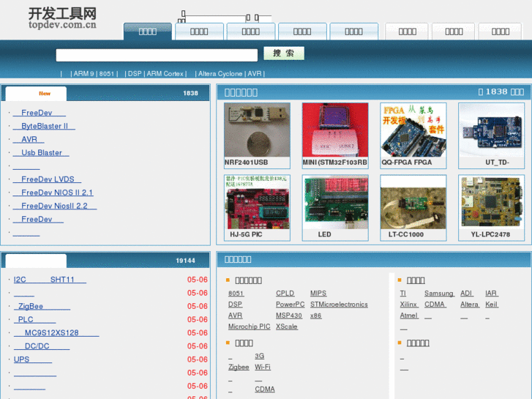The image size is (532, 399).
Task: Open the Wi-Fi category link
Action: tap(263, 367)
